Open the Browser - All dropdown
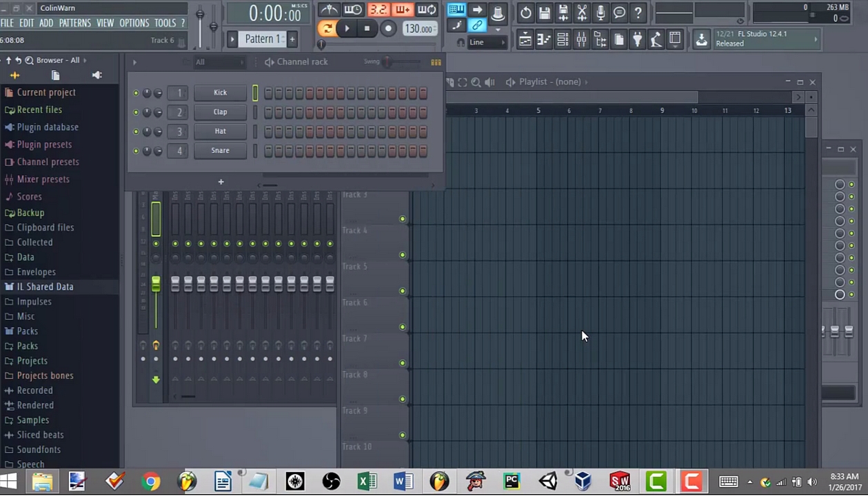868x496 pixels. point(58,60)
